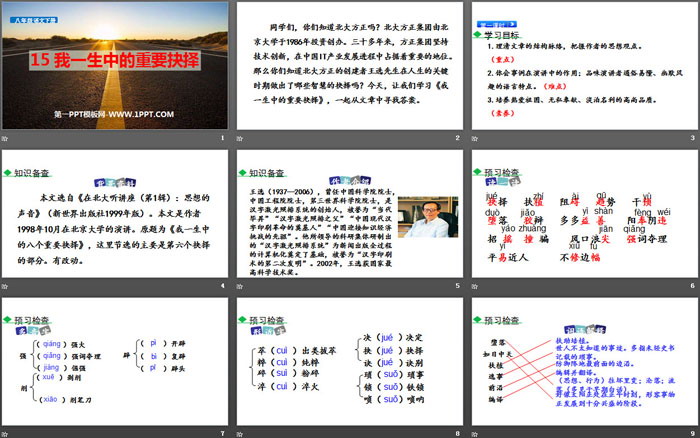Click the slide number 7 label

point(220,431)
